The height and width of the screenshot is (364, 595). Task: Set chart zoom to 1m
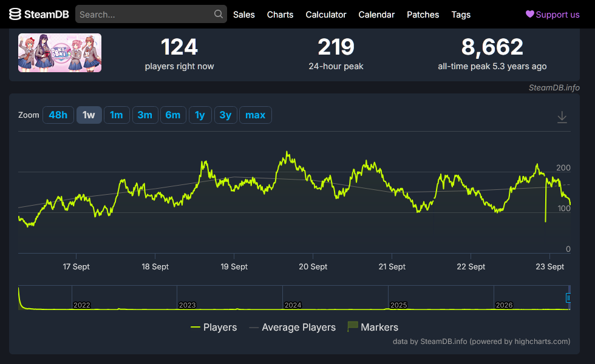coord(117,115)
